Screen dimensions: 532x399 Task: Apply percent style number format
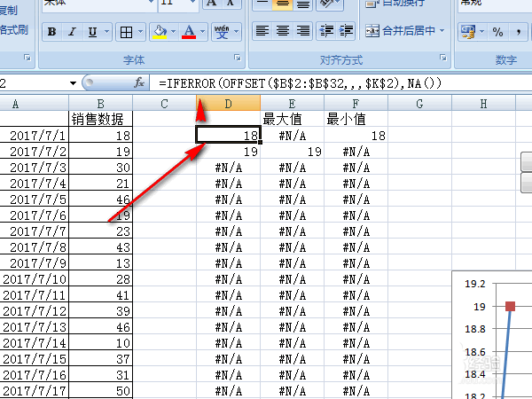497,32
